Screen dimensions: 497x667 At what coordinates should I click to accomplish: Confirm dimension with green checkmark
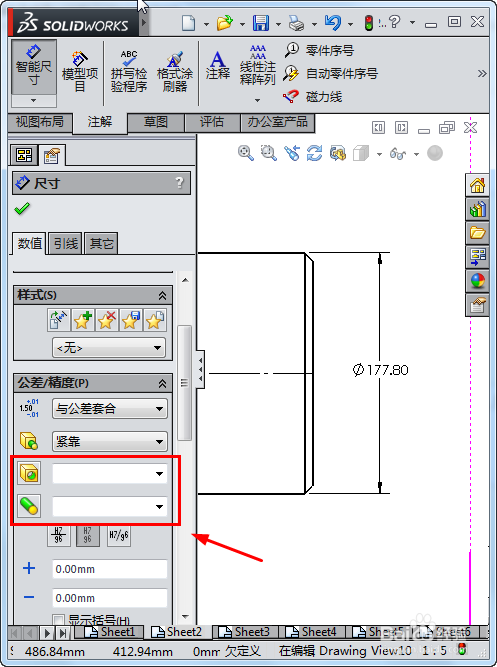(22, 208)
